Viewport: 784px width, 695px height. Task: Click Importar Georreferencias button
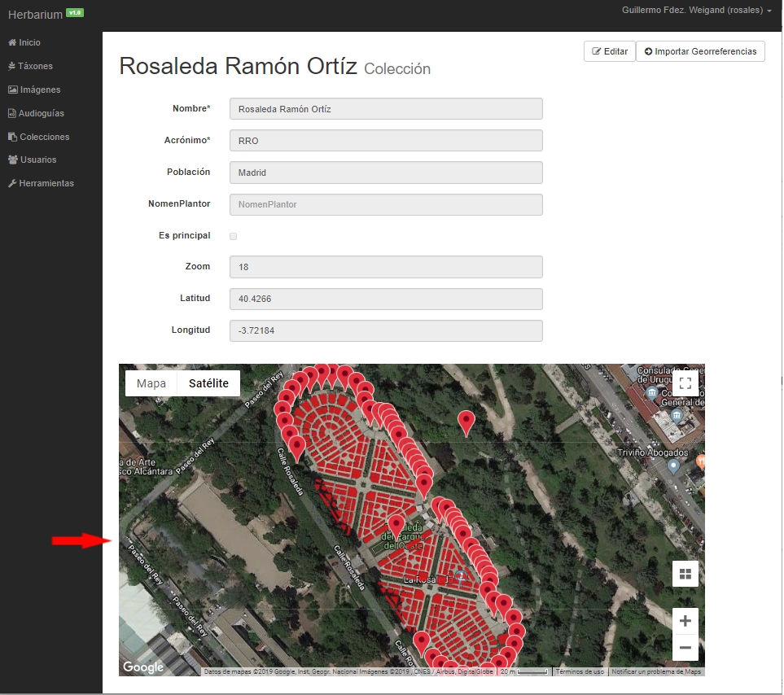(700, 51)
